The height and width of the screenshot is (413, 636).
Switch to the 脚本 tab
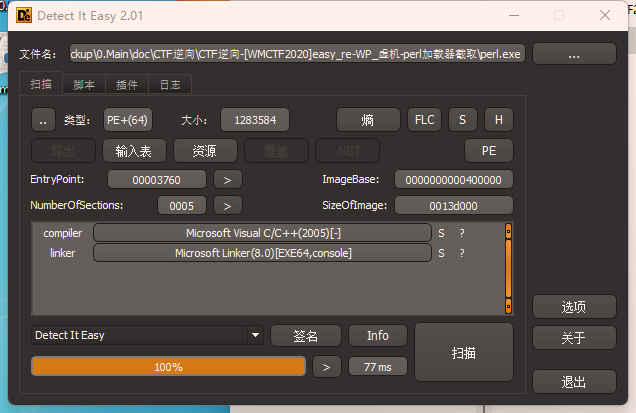point(84,84)
